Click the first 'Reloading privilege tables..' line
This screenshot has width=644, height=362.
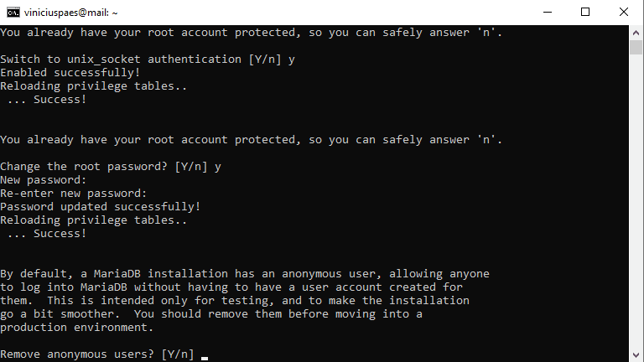[94, 86]
